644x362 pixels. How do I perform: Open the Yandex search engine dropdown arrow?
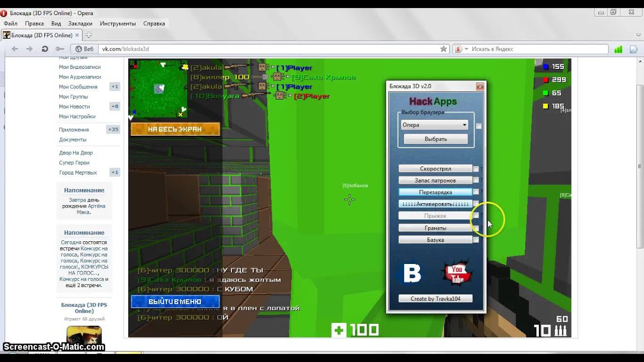coord(466,49)
